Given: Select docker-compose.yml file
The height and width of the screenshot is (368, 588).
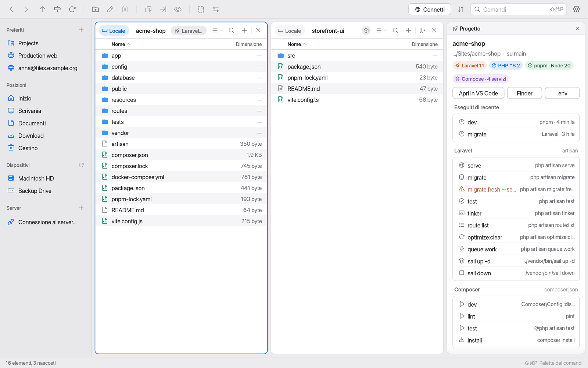Looking at the screenshot, I should tap(181, 177).
